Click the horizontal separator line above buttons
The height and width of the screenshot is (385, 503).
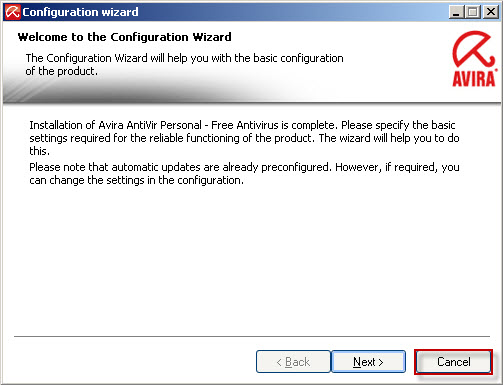click(x=252, y=336)
